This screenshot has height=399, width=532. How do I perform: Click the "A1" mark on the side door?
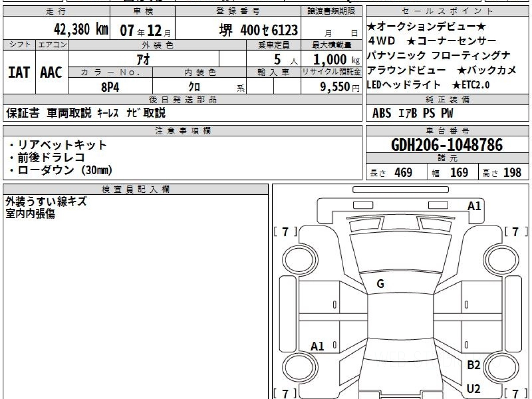pyautogui.click(x=317, y=346)
